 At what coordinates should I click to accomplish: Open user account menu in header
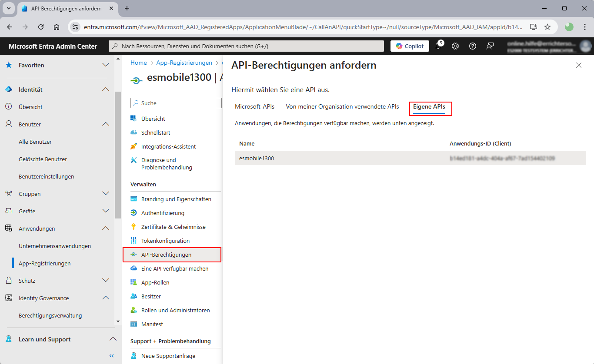click(548, 46)
